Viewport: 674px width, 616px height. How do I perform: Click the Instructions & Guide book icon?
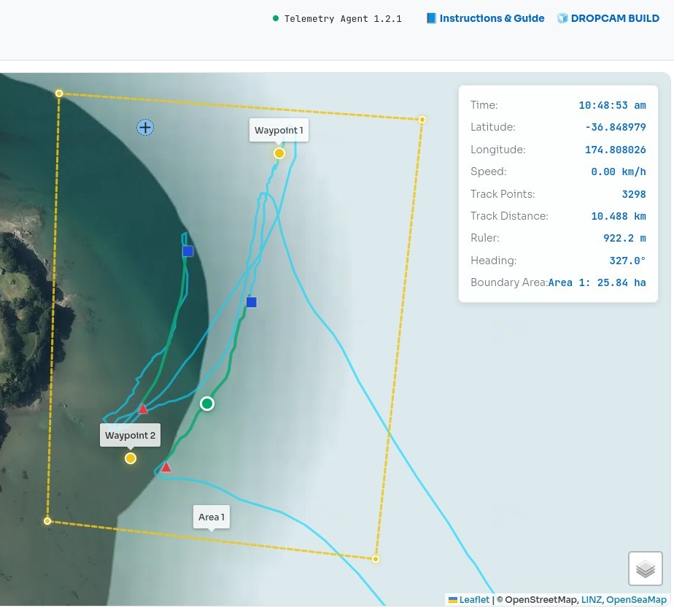pos(431,18)
